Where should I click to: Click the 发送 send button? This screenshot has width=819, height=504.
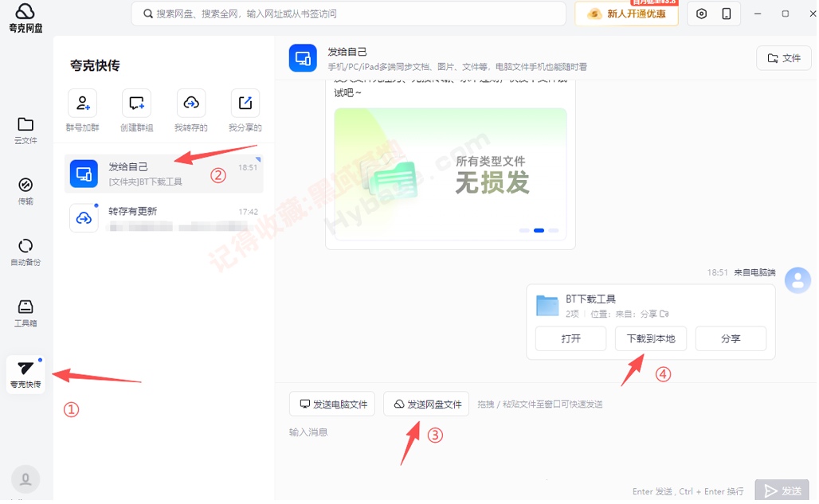782,490
